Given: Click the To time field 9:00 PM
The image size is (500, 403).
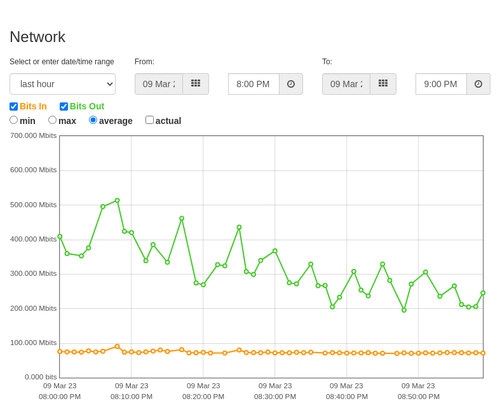Looking at the screenshot, I should [x=441, y=84].
